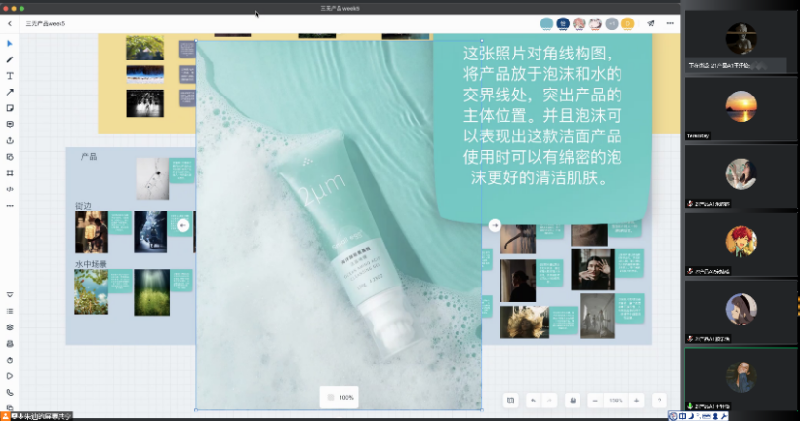This screenshot has width=800, height=421.
Task: Click the share paper-plane icon
Action: [651, 23]
